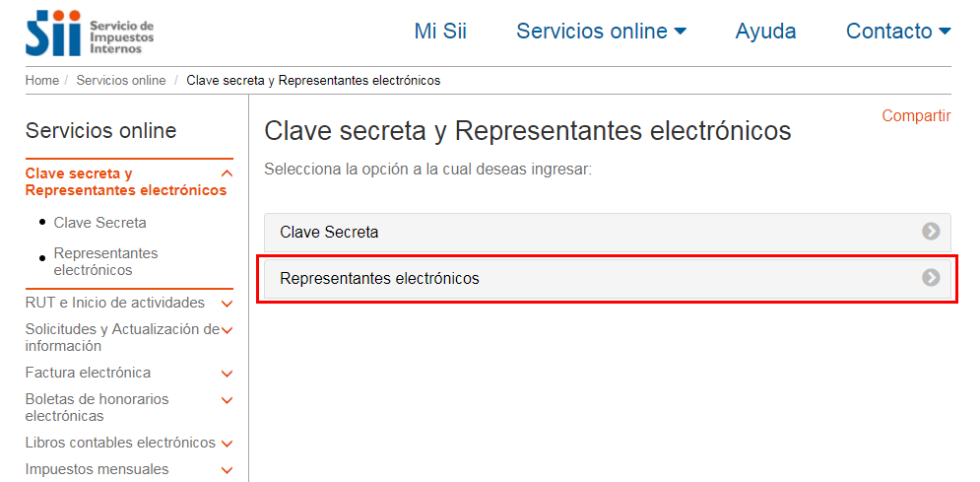The height and width of the screenshot is (482, 980).
Task: Expand Solicitudes y Actualización de información
Action: (227, 330)
